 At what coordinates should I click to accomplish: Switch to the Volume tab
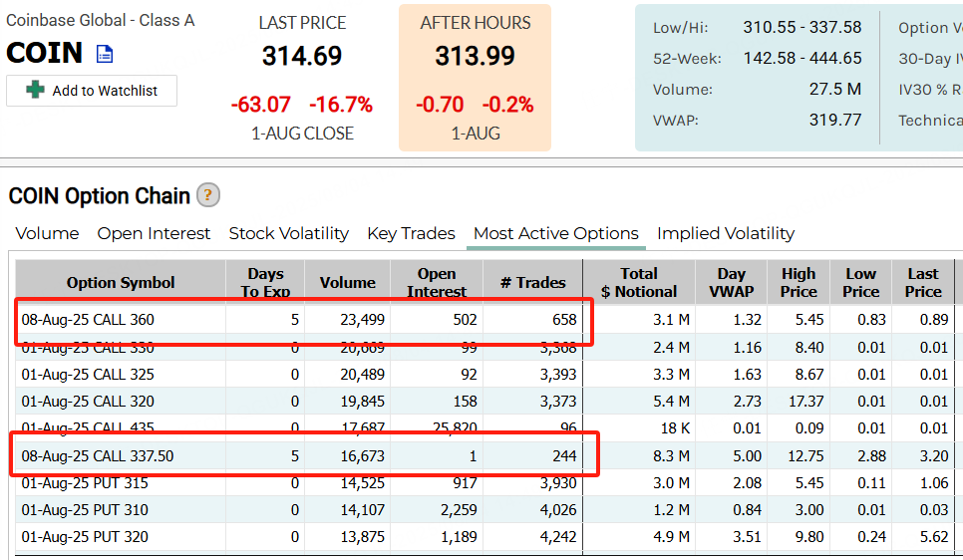click(x=47, y=233)
